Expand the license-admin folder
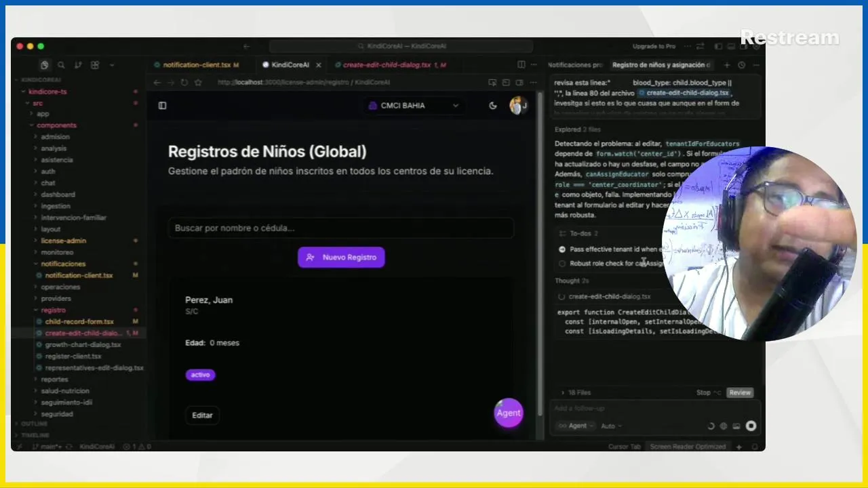Image resolution: width=868 pixels, height=488 pixels. (x=63, y=241)
